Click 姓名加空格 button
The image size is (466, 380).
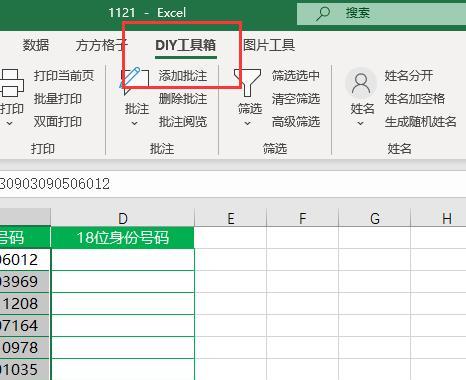415,99
